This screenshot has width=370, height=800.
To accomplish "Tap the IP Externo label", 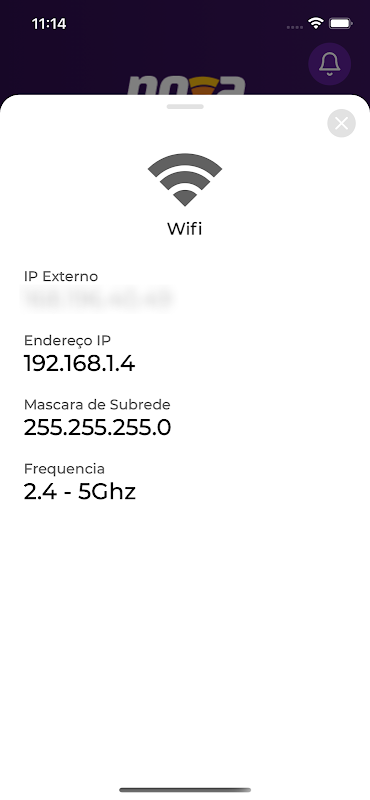I will click(61, 277).
